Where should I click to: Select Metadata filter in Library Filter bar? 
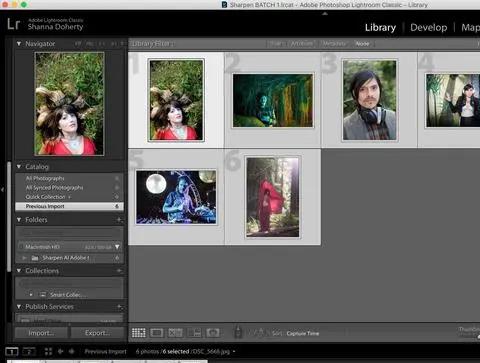tap(334, 44)
